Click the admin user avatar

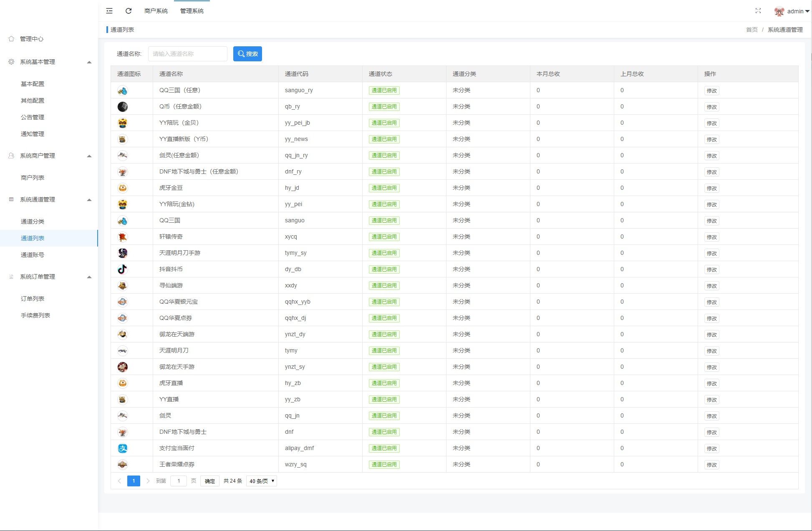coord(779,12)
